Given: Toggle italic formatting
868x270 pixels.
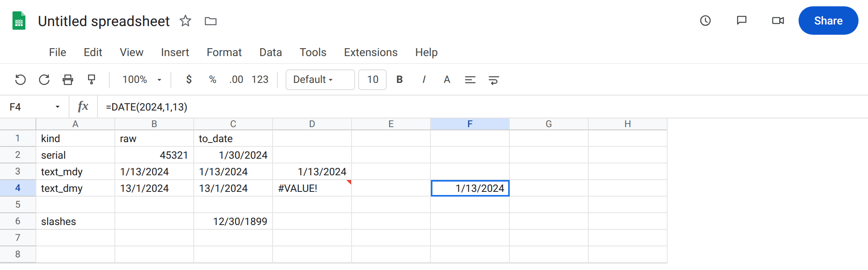Looking at the screenshot, I should [424, 80].
